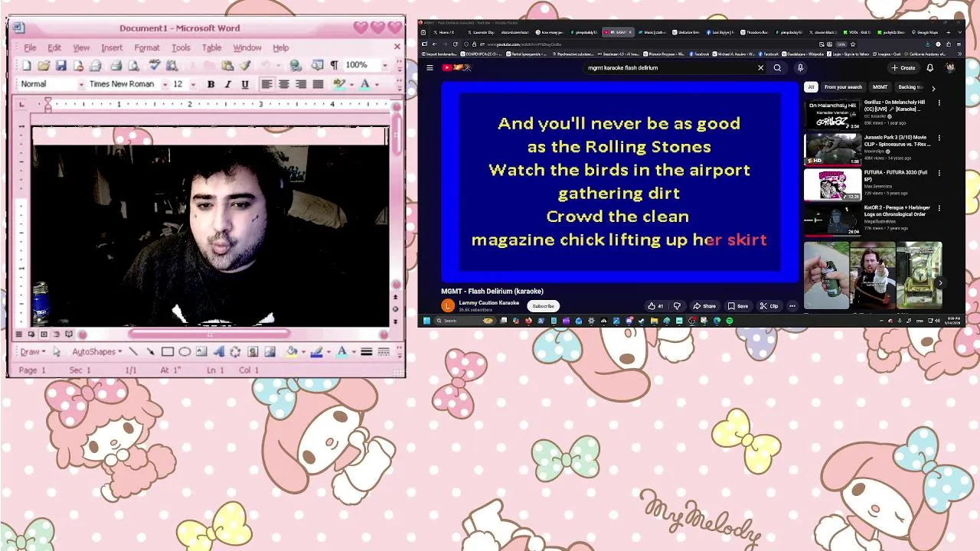Toggle Justify paragraph alignment
The image size is (980, 551).
[318, 84]
